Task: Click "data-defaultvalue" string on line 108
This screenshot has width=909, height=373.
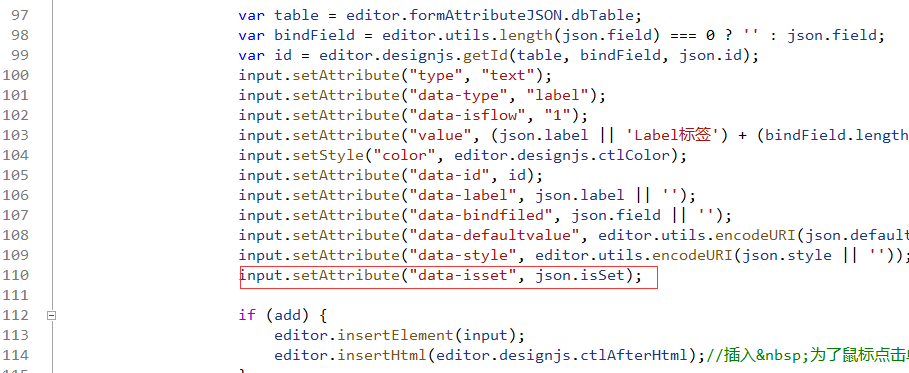Action: point(499,236)
